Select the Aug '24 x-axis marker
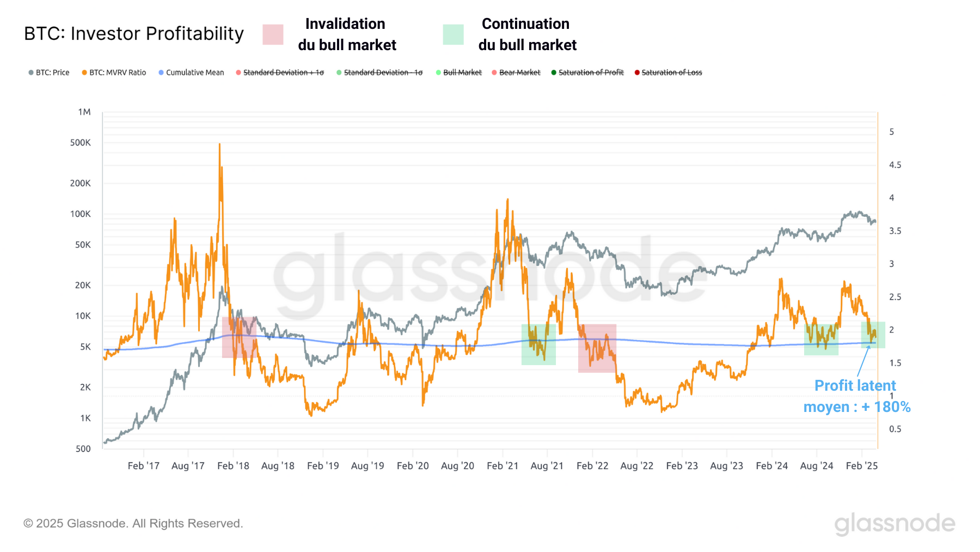 pyautogui.click(x=816, y=466)
